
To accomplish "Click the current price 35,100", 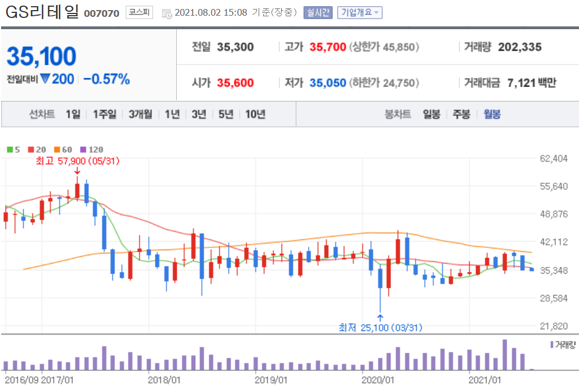I will point(42,57).
